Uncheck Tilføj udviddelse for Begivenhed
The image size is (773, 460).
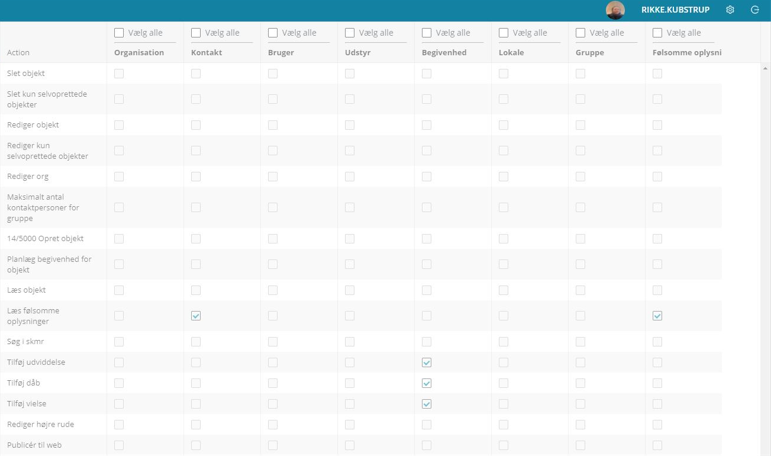click(426, 363)
